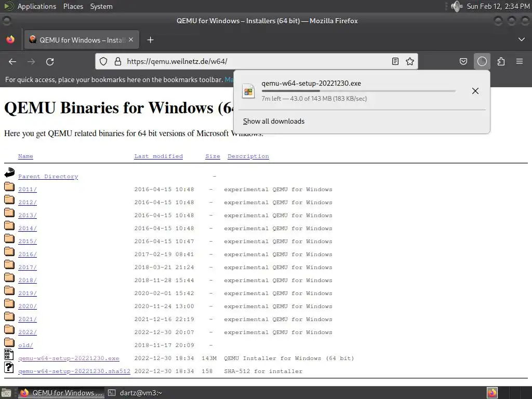Sort listing by Name column
This screenshot has height=399, width=532.
click(x=25, y=156)
